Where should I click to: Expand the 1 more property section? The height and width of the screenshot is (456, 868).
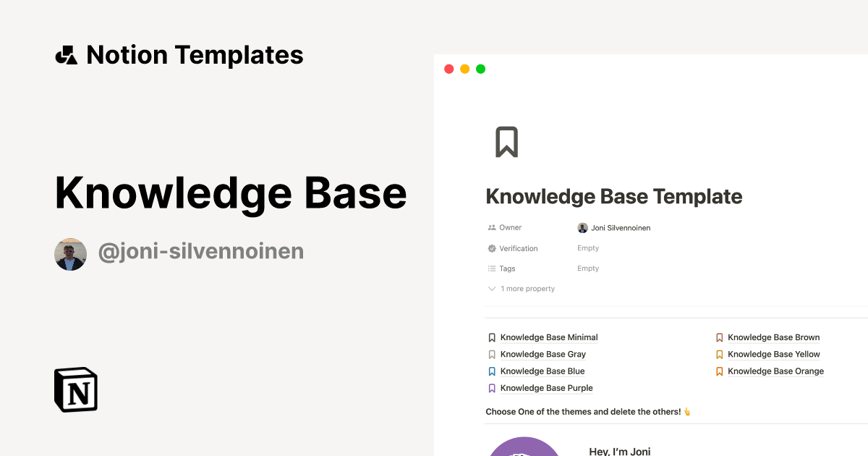click(x=521, y=288)
